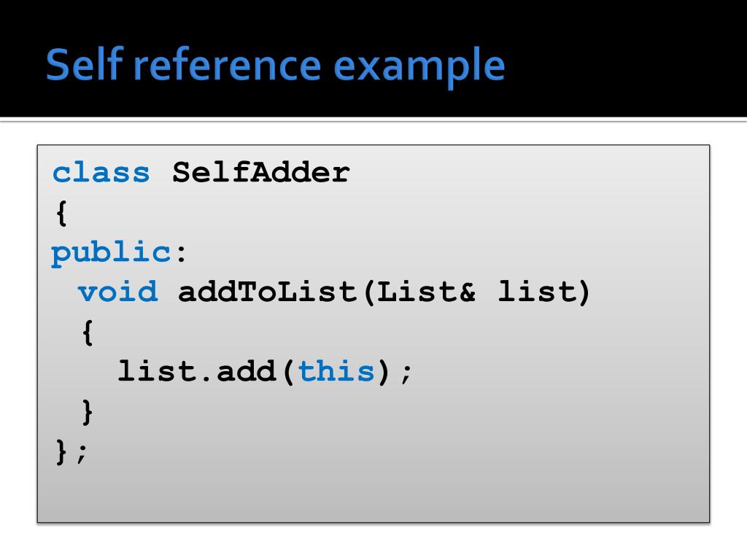Image resolution: width=747 pixels, height=560 pixels.
Task: Click the word "reference" in the title
Action: click(228, 64)
